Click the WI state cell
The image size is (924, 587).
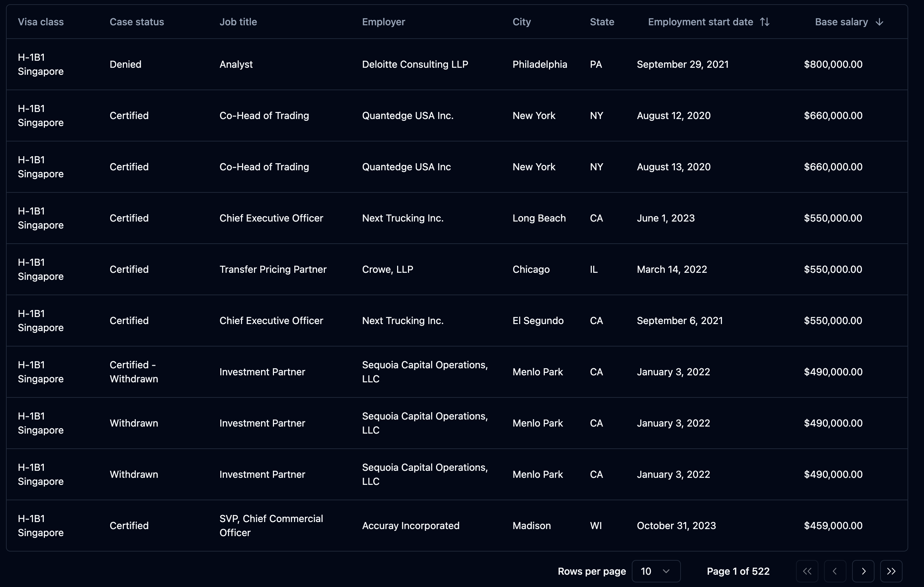point(596,526)
